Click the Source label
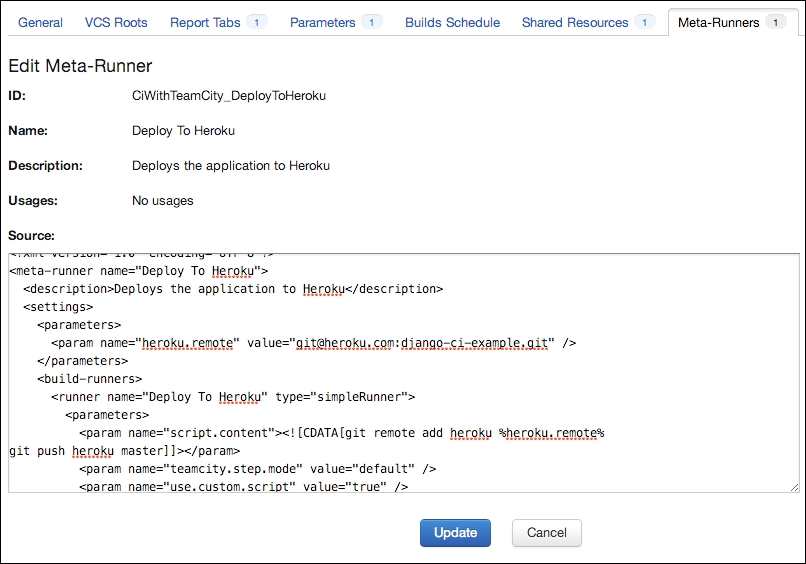 click(x=31, y=235)
